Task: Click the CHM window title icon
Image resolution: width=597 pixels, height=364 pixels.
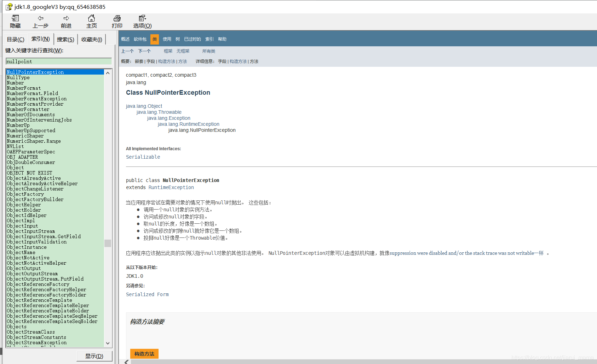Action: click(x=8, y=7)
